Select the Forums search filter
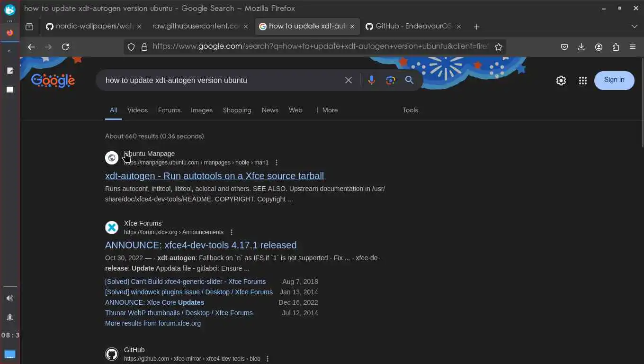The width and height of the screenshot is (644, 364). tap(169, 110)
